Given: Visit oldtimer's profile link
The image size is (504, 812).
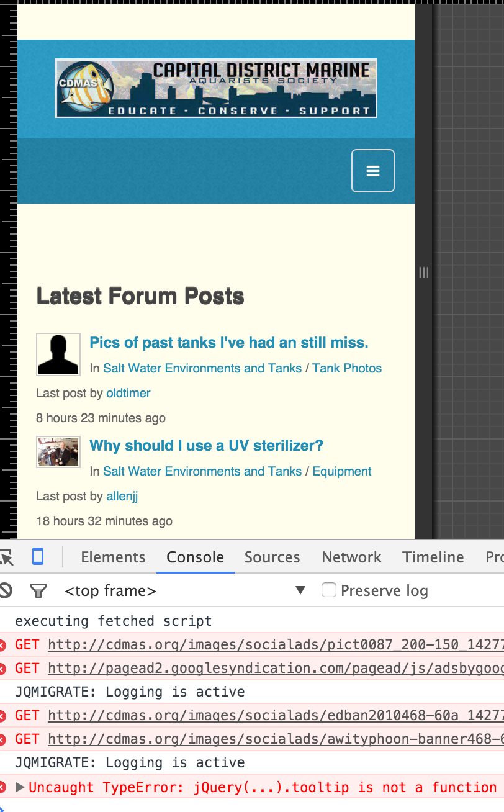Looking at the screenshot, I should point(128,393).
